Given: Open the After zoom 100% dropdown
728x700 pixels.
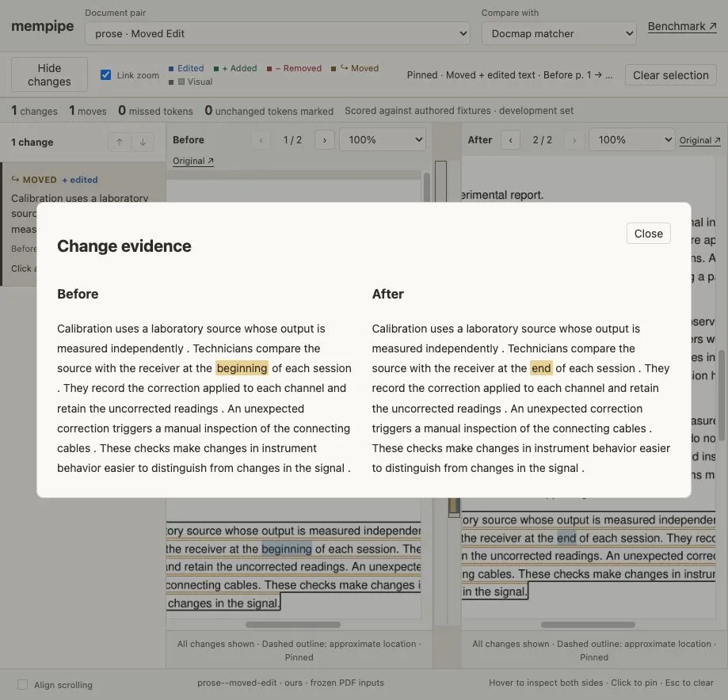Looking at the screenshot, I should click(x=631, y=139).
